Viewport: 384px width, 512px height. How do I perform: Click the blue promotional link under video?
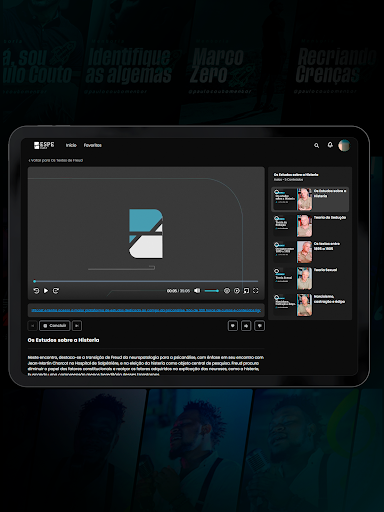[146, 310]
